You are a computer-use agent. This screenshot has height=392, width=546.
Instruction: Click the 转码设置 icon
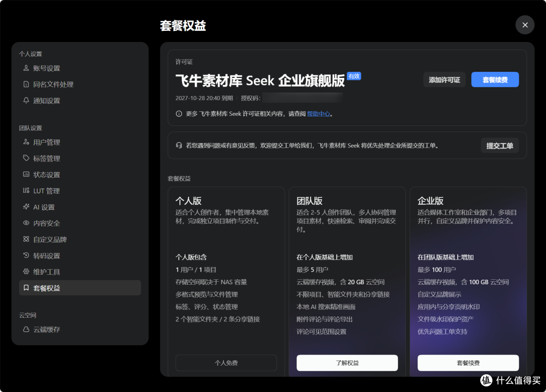coord(26,255)
